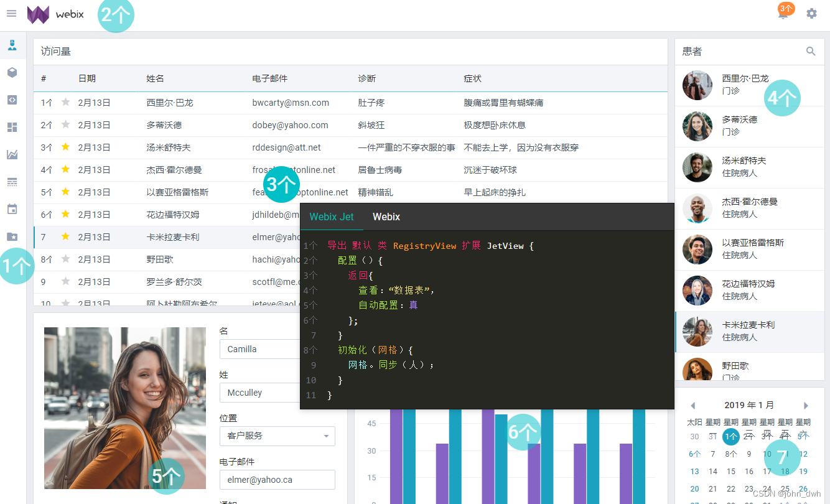Open the dashboard tiles icon in the sidebar
Image resolution: width=830 pixels, height=504 pixels.
[x=12, y=127]
